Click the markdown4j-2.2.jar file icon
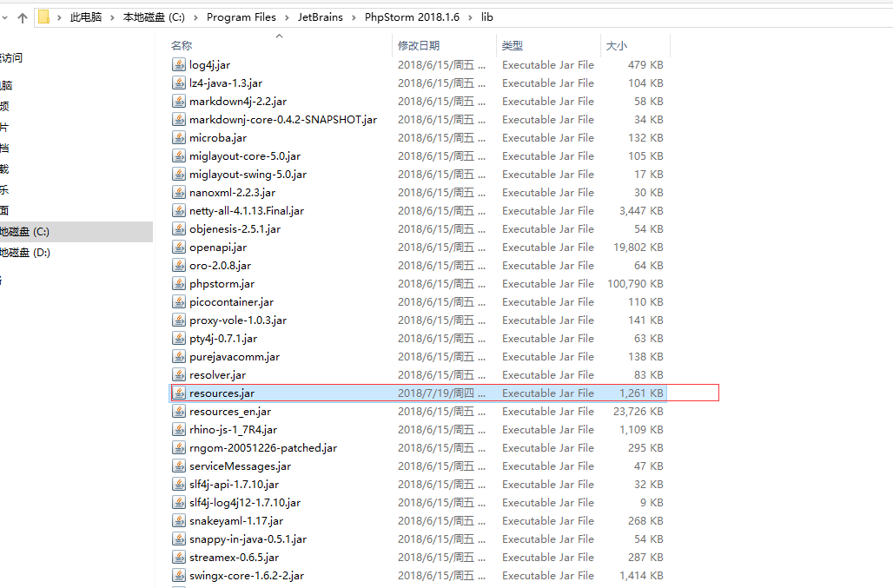 (x=179, y=102)
